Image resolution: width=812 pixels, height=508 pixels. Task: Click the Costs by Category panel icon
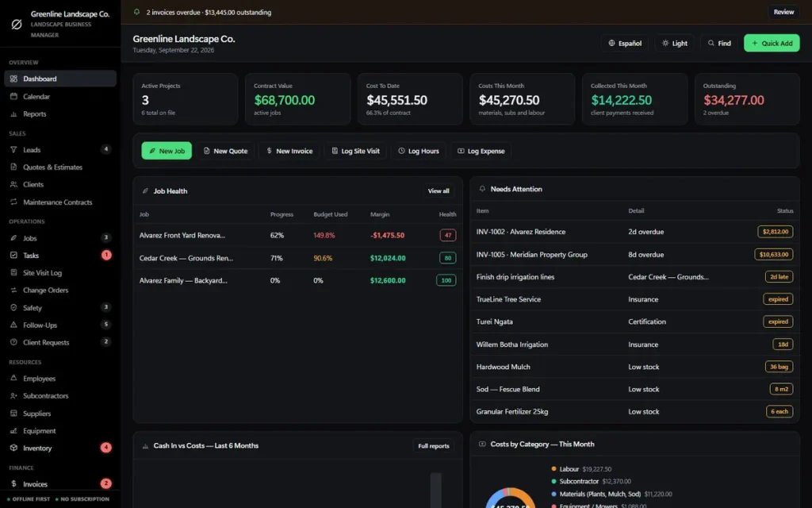click(482, 444)
